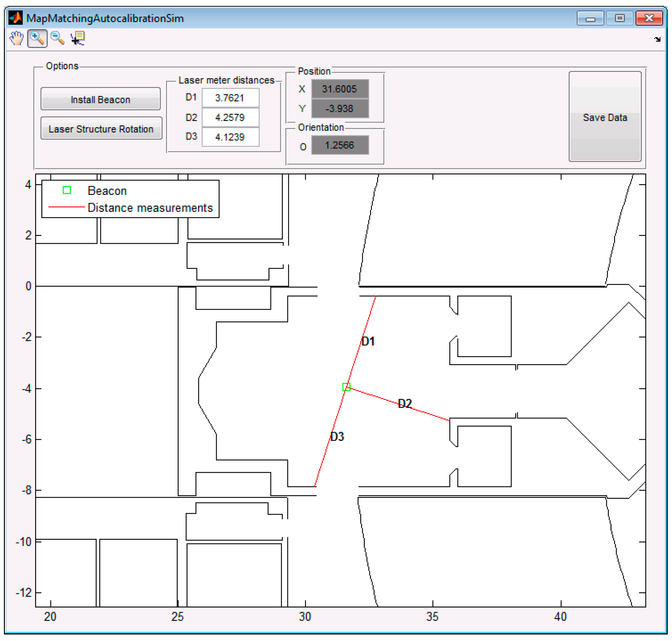Image resolution: width=672 pixels, height=641 pixels.
Task: Maximize the simulator window
Action: [x=619, y=18]
